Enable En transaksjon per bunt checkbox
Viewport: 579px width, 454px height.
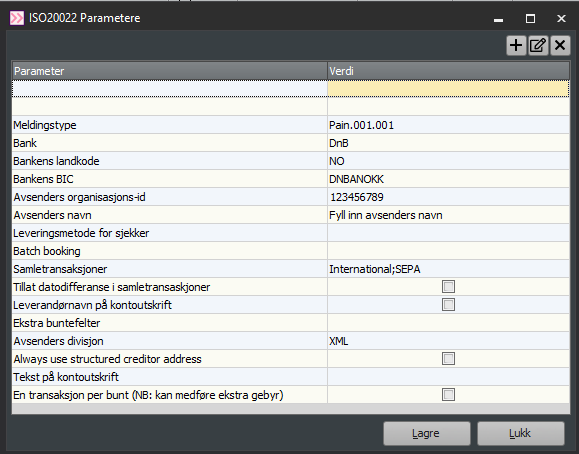448,395
